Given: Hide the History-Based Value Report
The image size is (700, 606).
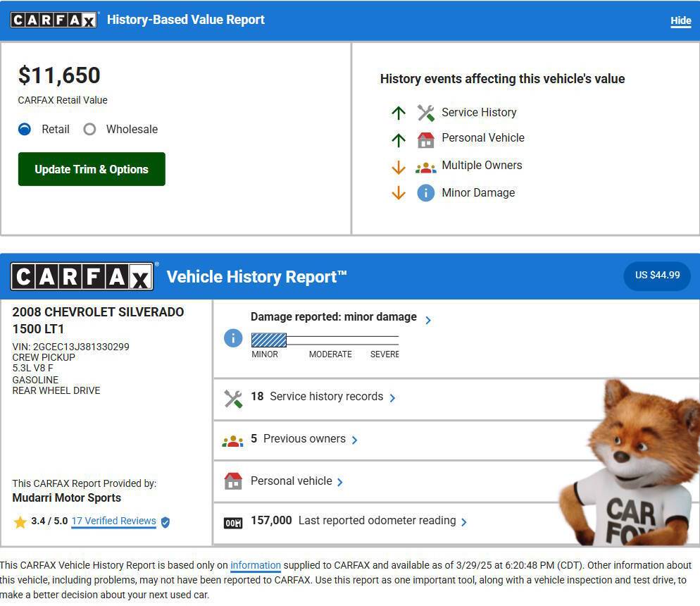Looking at the screenshot, I should coord(680,20).
